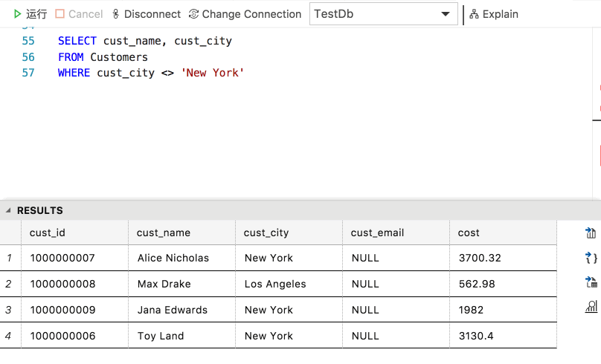
Task: Click the green run triangle icon
Action: [x=17, y=14]
